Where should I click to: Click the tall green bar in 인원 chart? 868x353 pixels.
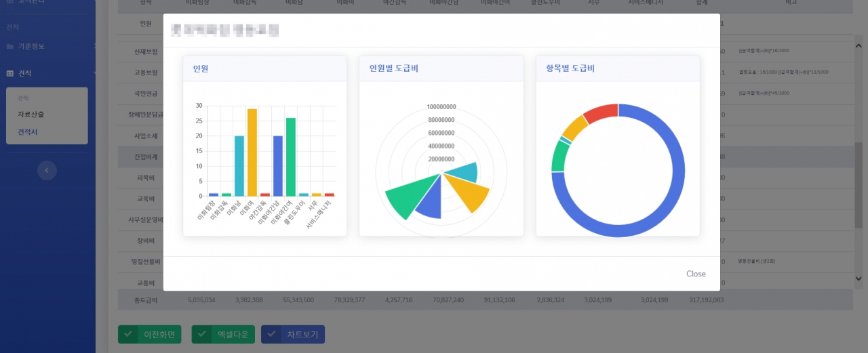pyautogui.click(x=291, y=157)
